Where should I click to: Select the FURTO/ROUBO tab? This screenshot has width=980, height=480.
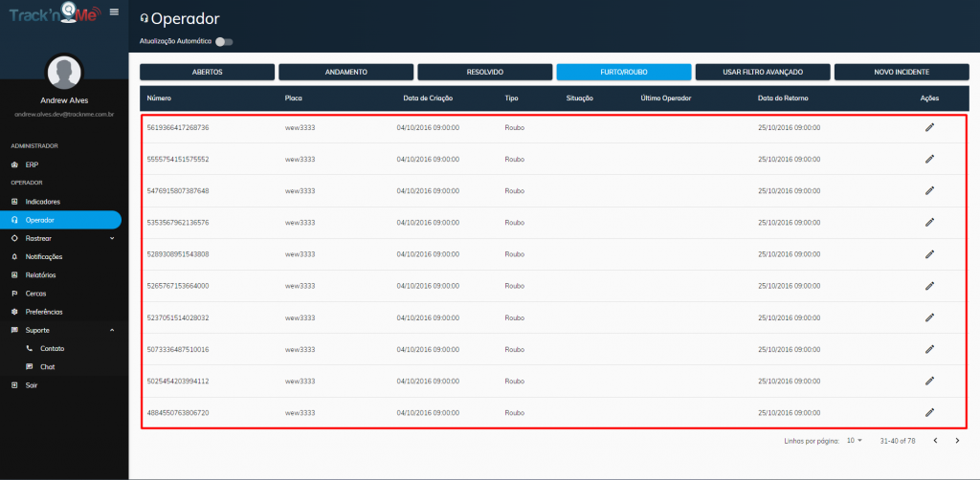click(624, 72)
